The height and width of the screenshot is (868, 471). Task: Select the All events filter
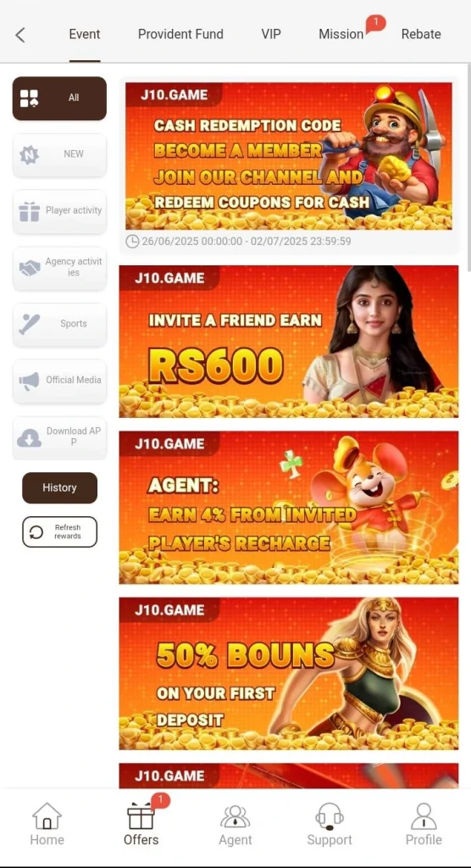click(x=60, y=98)
